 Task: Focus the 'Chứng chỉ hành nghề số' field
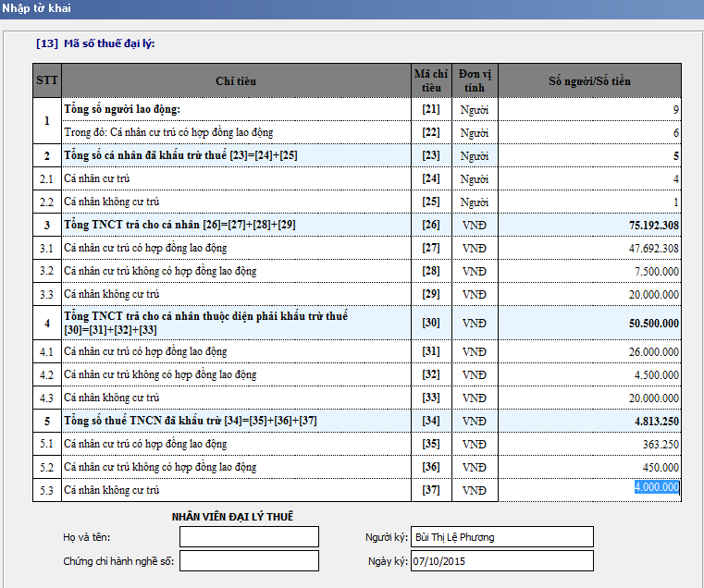249,561
